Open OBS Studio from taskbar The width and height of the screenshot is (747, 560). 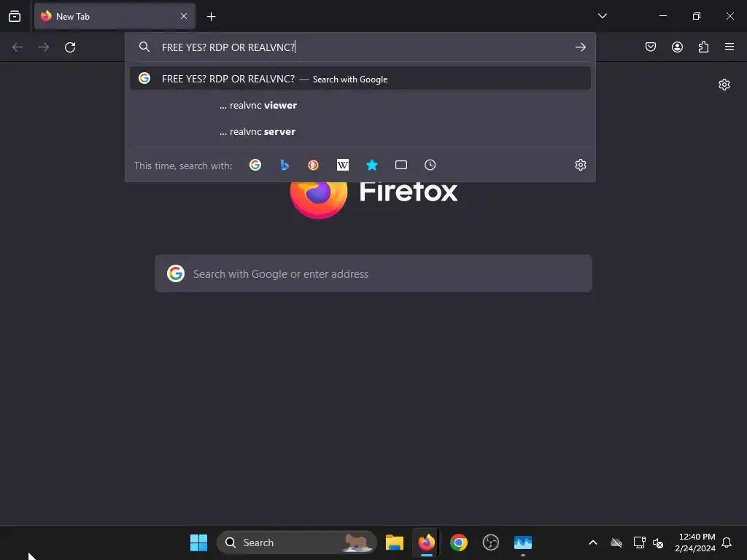491,542
